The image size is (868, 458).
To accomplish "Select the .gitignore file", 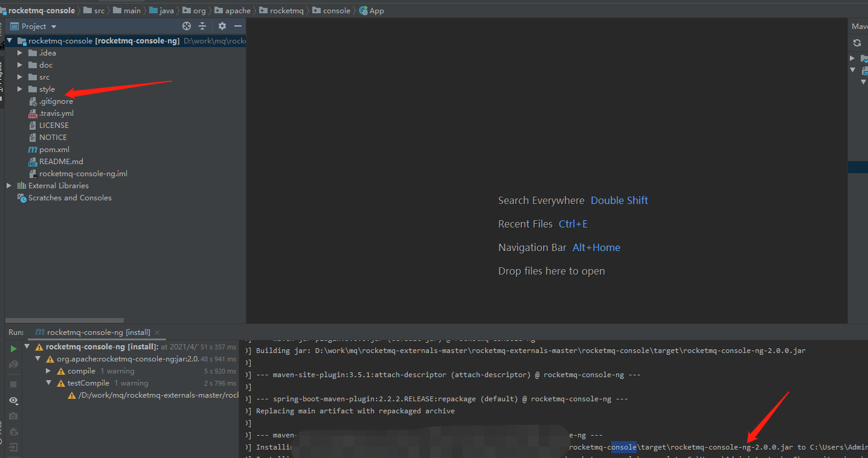I will (56, 101).
